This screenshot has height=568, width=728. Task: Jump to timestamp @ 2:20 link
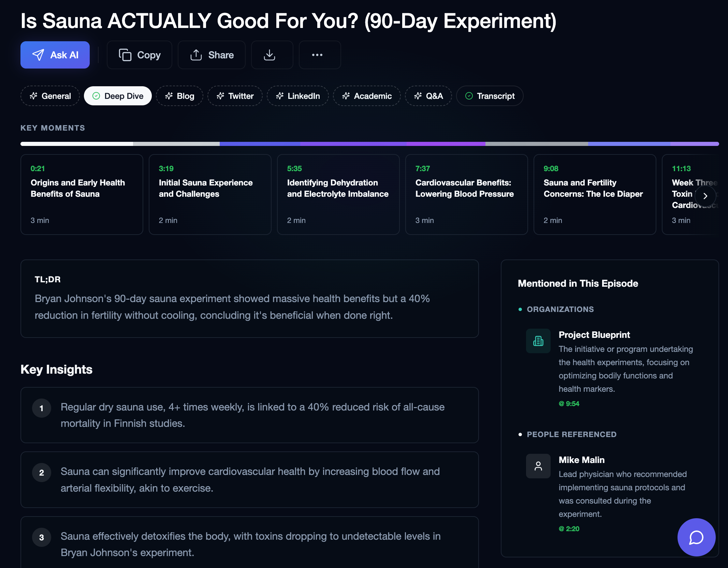pyautogui.click(x=569, y=529)
